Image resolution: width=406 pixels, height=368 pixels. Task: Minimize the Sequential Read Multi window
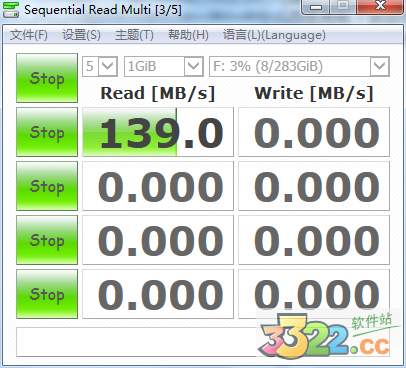[316, 6]
